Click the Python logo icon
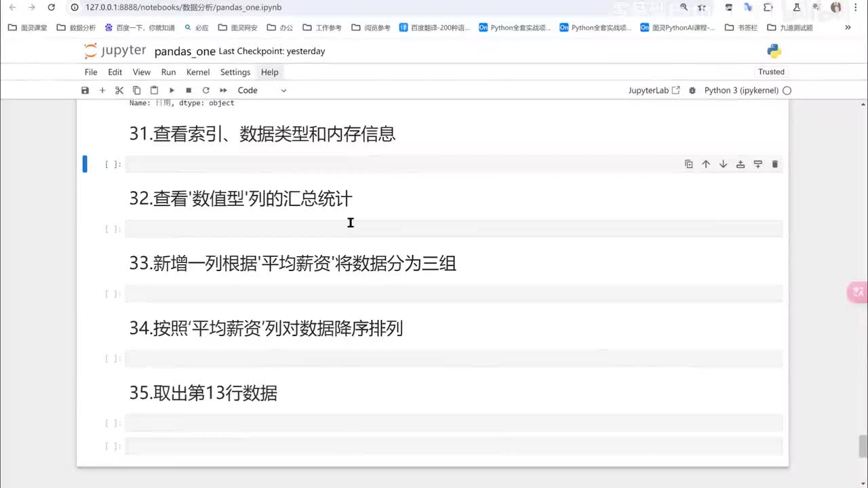 (774, 51)
